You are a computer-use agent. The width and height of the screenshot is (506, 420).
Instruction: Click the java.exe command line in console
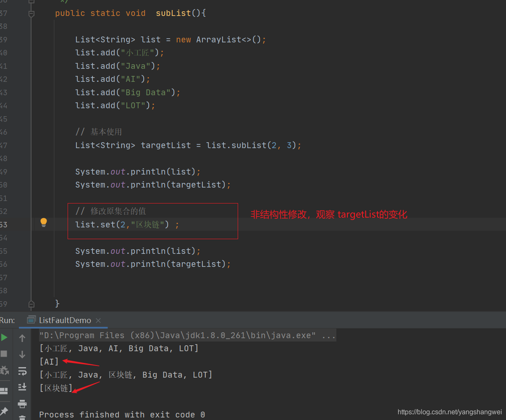coord(187,335)
